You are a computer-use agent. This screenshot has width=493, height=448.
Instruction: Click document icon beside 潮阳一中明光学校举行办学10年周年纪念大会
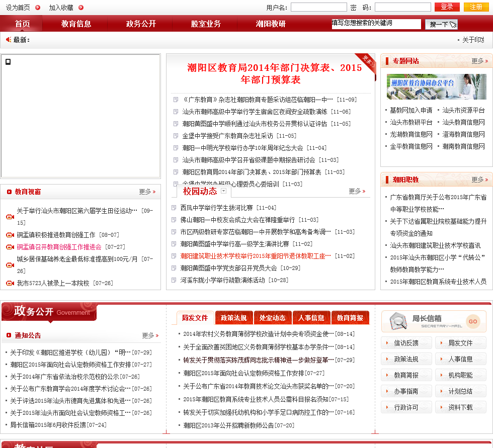click(x=176, y=148)
